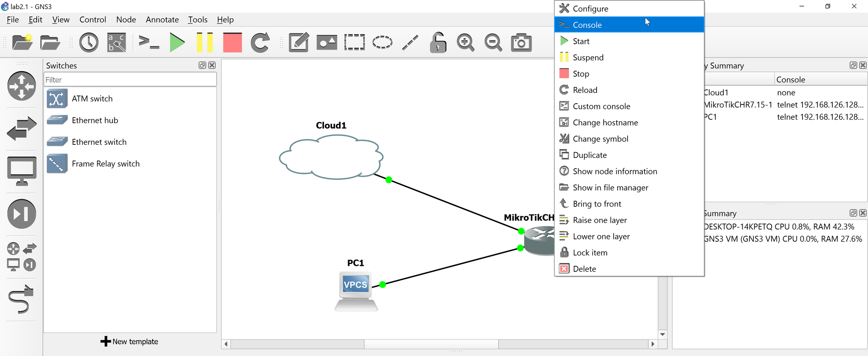Image resolution: width=868 pixels, height=356 pixels.
Task: Choose Show node information menu entry
Action: pyautogui.click(x=629, y=171)
